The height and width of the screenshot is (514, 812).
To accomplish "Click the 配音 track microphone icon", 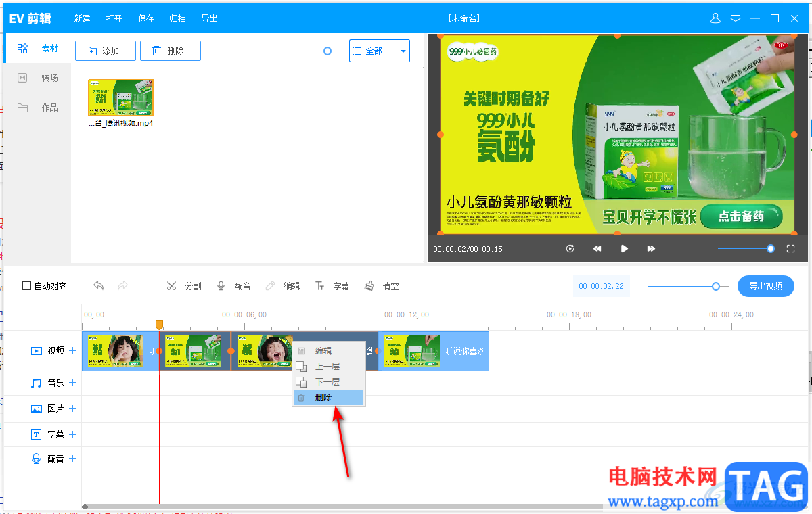I will (37, 459).
